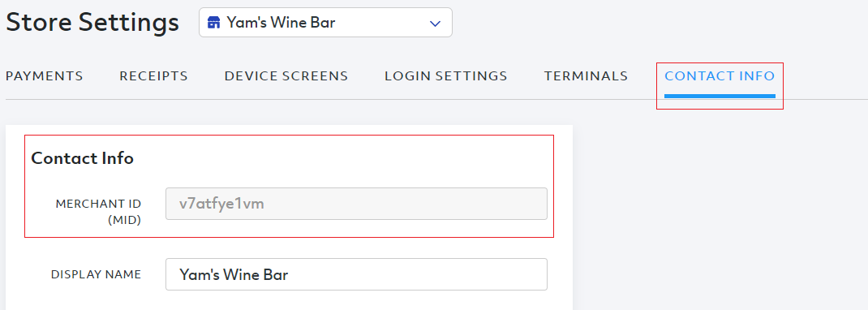Open the Receipts tab

tap(154, 75)
